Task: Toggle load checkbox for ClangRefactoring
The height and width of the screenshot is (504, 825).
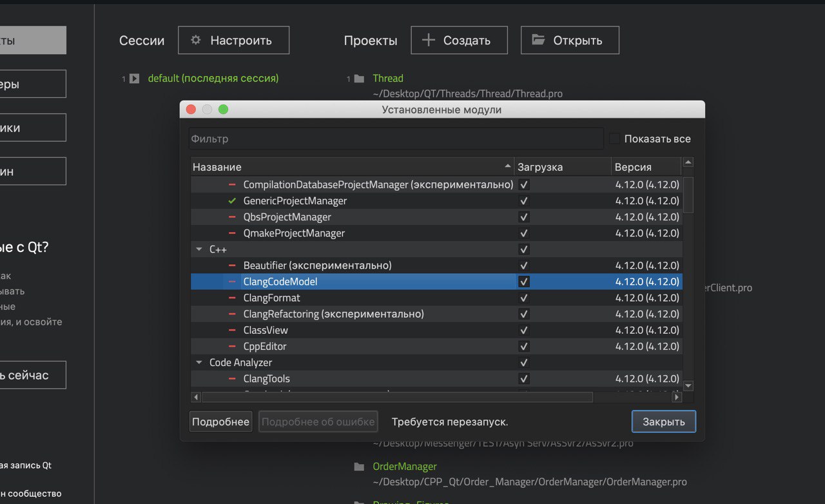Action: click(524, 314)
